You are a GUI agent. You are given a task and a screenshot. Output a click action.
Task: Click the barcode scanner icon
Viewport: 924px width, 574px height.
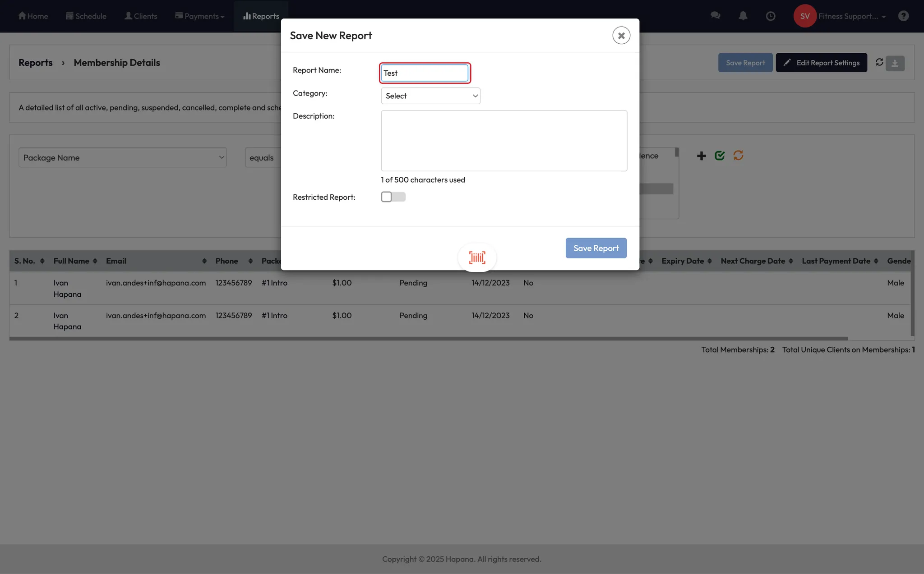click(x=477, y=257)
